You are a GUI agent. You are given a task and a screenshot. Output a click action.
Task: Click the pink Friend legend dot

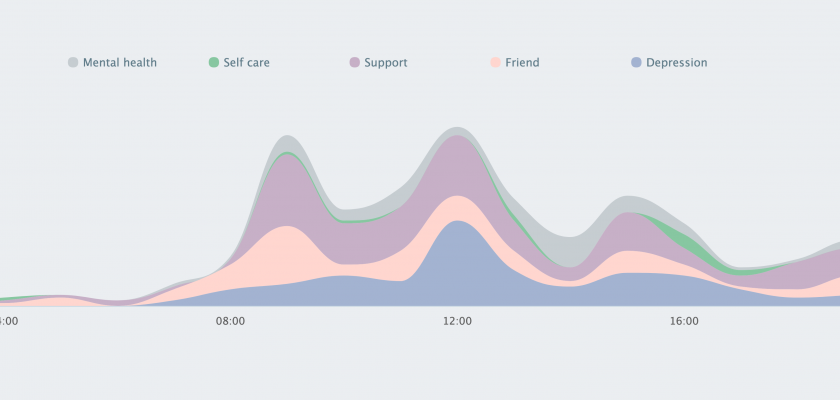point(495,63)
